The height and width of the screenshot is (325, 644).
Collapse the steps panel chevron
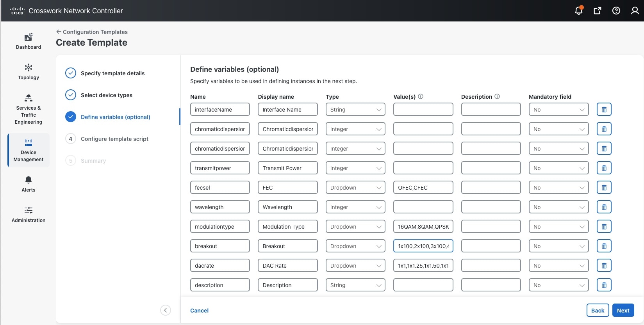tap(166, 310)
